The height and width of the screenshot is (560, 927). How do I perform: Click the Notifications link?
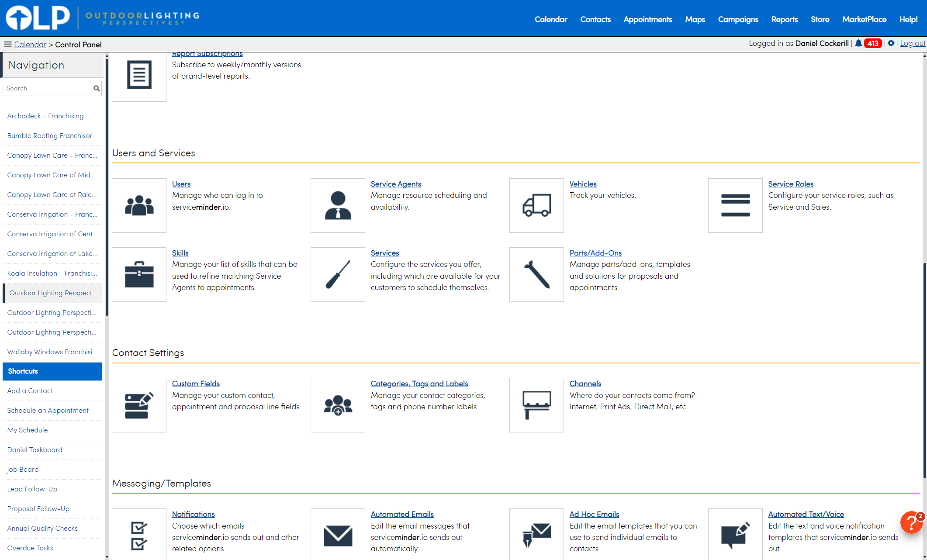click(x=194, y=514)
